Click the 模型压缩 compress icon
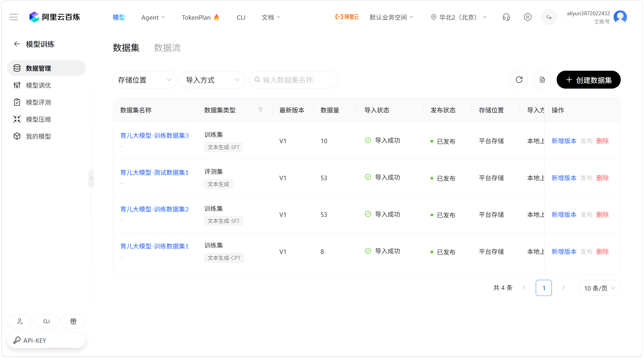The image size is (644, 358). click(17, 119)
